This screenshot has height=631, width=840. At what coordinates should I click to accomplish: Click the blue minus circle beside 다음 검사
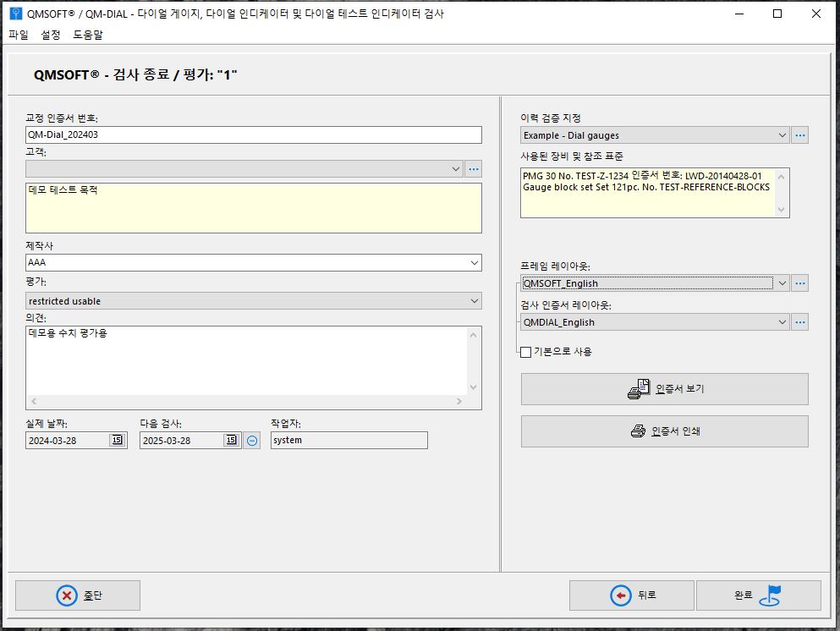(x=252, y=441)
